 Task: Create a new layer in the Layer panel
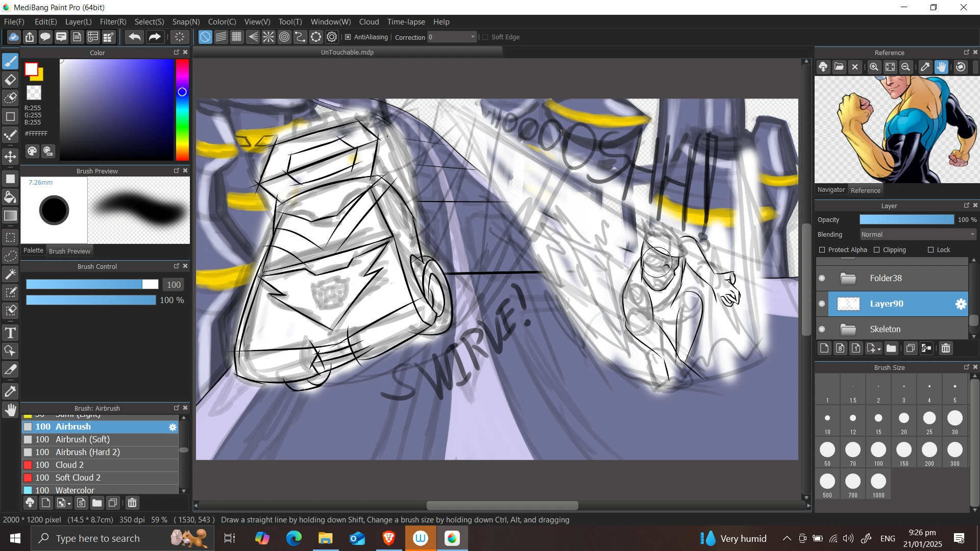click(x=824, y=348)
